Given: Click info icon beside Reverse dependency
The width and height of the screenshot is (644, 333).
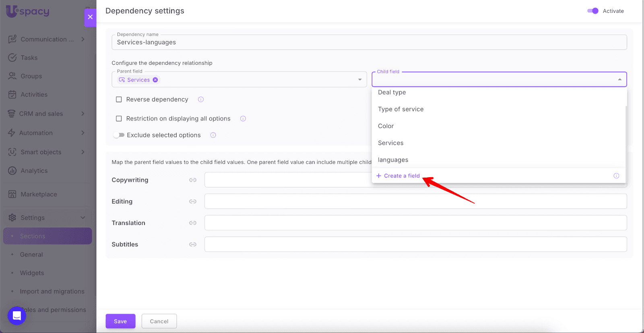Looking at the screenshot, I should [201, 99].
